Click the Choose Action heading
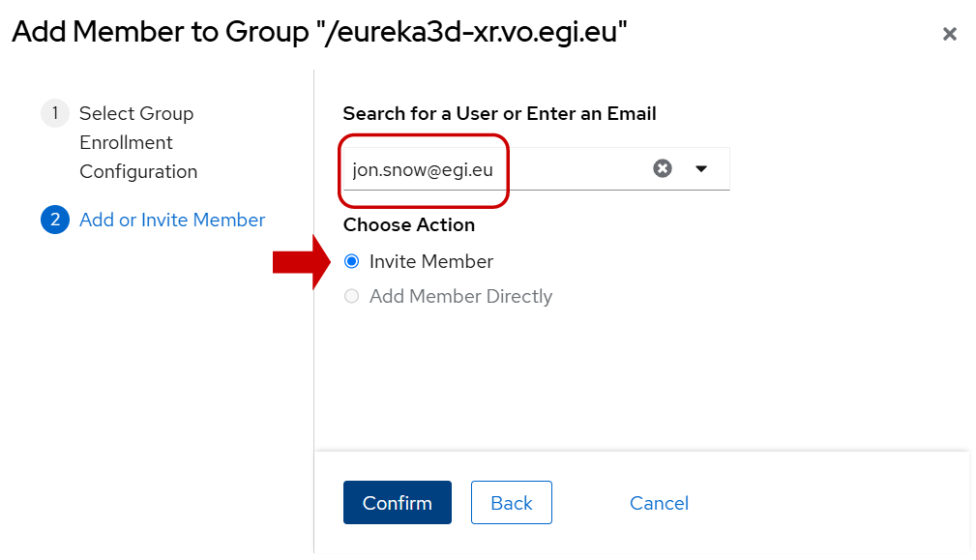 click(x=409, y=224)
